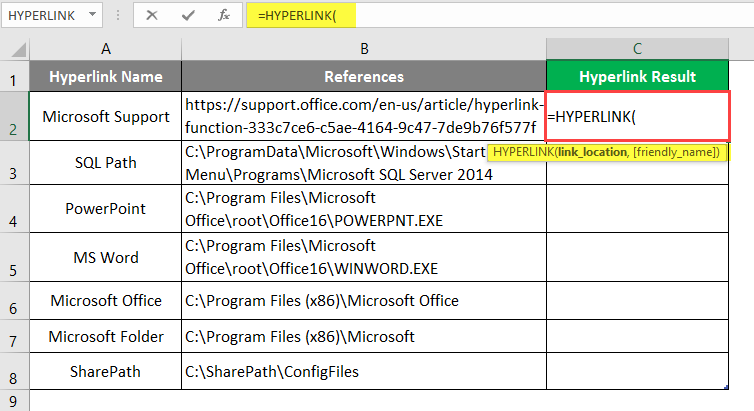Select the SQL Path cell
The height and width of the screenshot is (411, 754).
click(106, 163)
